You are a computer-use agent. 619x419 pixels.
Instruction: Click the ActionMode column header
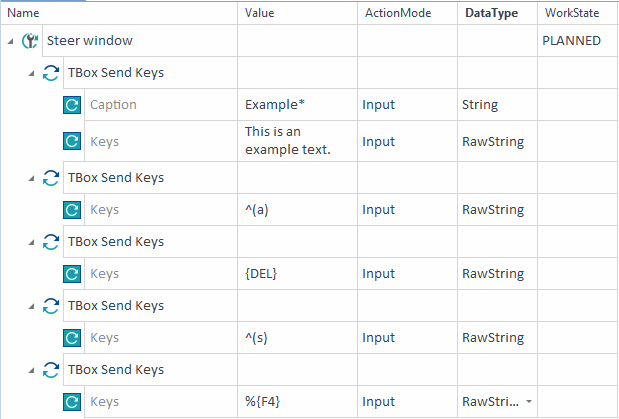(x=391, y=13)
